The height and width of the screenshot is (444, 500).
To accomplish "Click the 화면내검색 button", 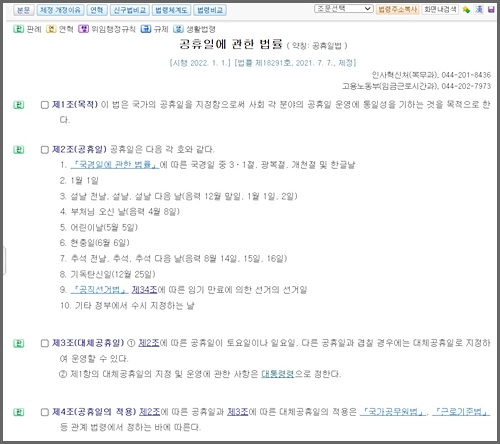I will click(x=440, y=9).
